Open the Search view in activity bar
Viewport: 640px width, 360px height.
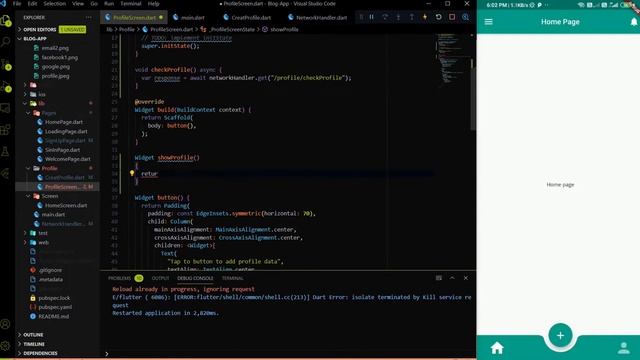pos(6,42)
